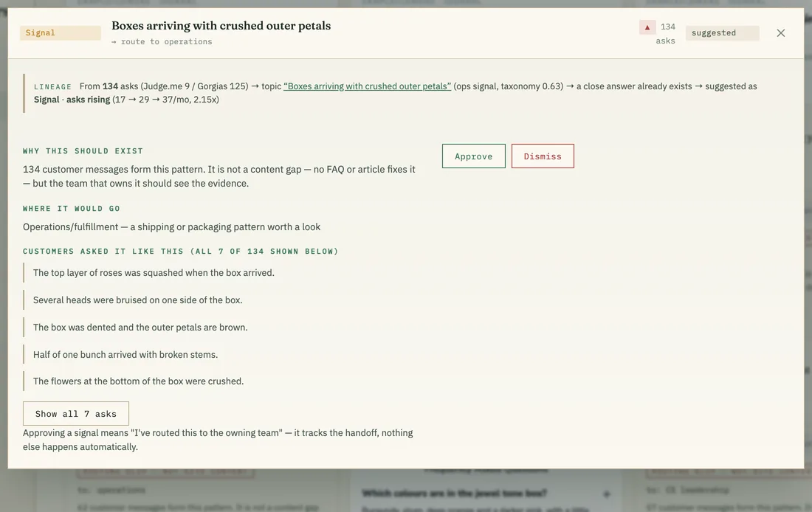Click the Signal type badge
Viewport: 812px width, 512px height.
(61, 32)
